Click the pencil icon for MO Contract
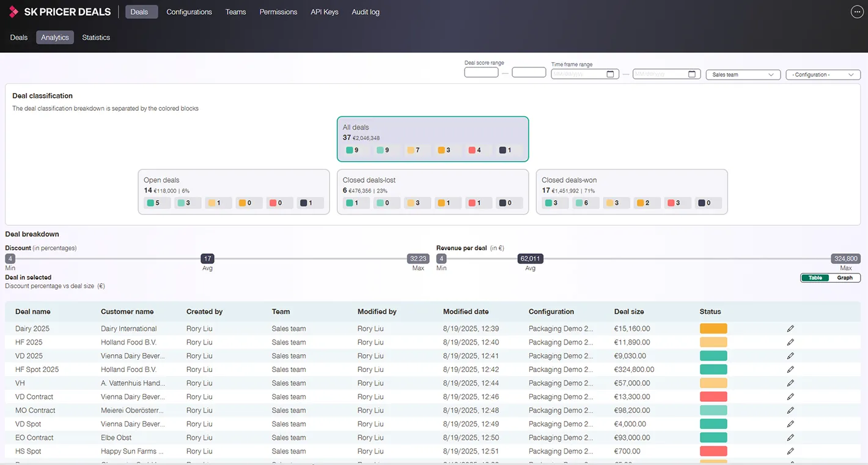 [x=790, y=411]
